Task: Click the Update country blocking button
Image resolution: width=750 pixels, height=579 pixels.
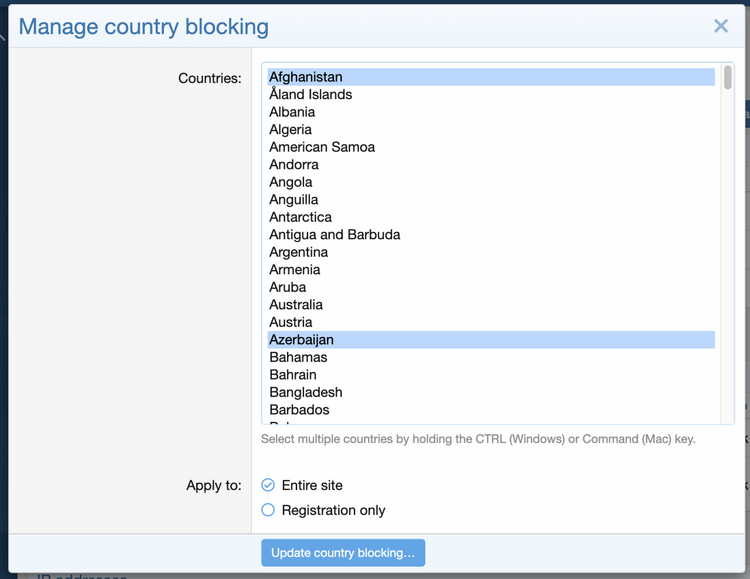Action: pyautogui.click(x=343, y=553)
